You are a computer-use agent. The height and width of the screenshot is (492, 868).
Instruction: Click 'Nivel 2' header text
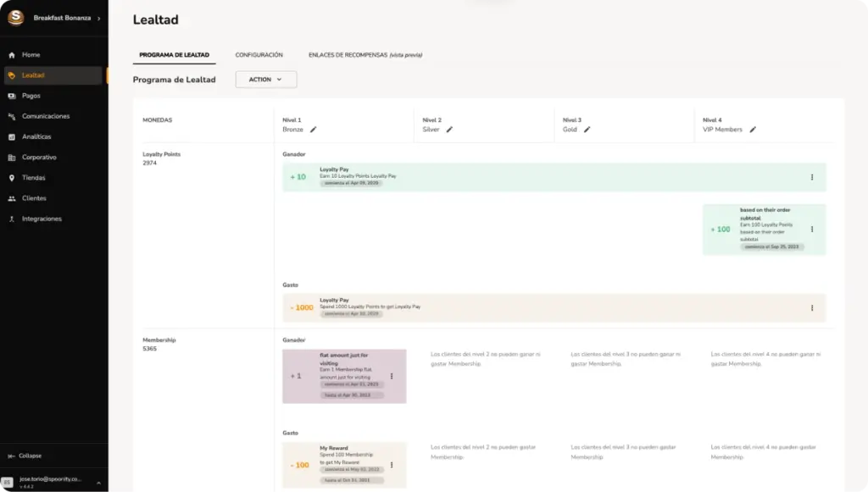(432, 120)
